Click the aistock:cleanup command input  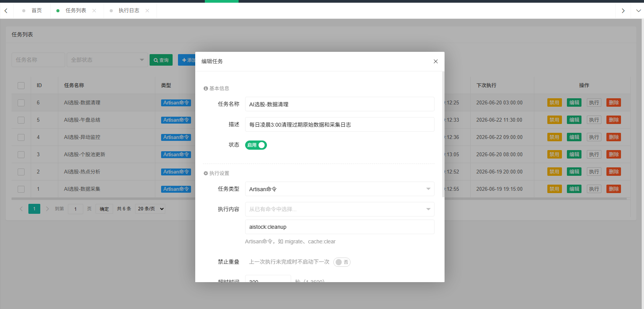(x=339, y=227)
